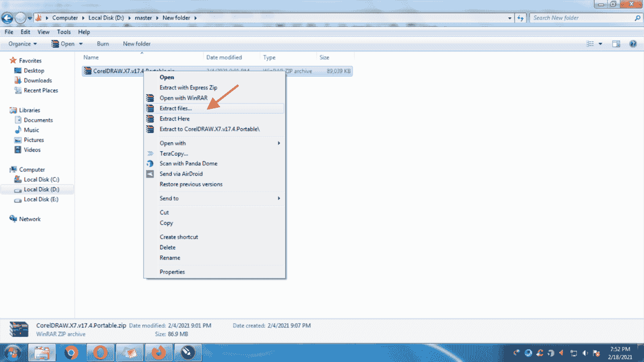Click the New folder toolbar button
Viewport: 644px width, 362px height.
(136, 43)
